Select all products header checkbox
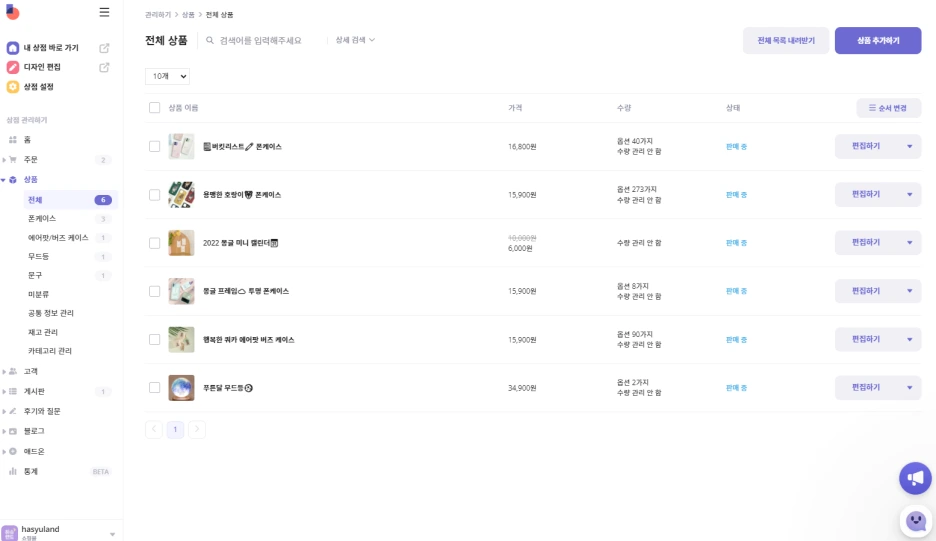 tap(155, 107)
